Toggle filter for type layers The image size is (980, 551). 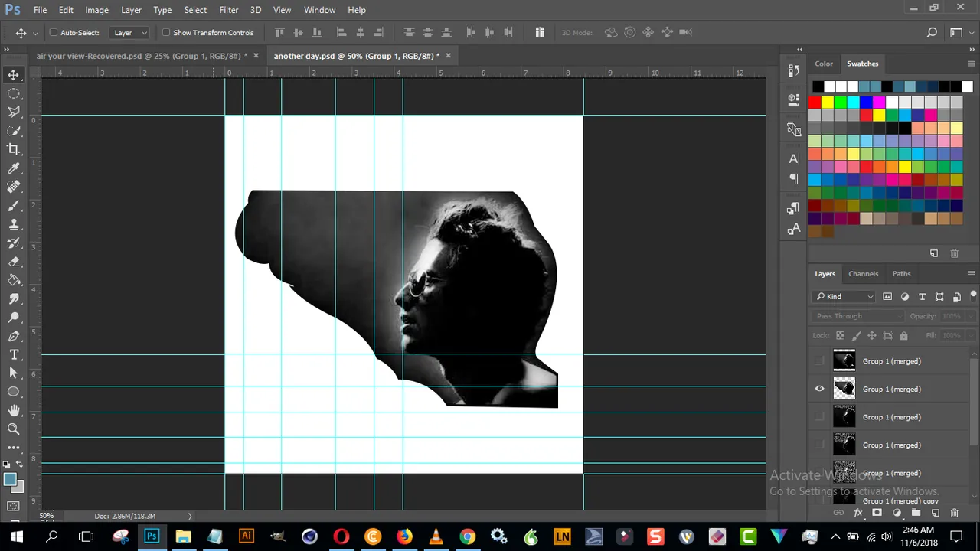[x=922, y=297]
